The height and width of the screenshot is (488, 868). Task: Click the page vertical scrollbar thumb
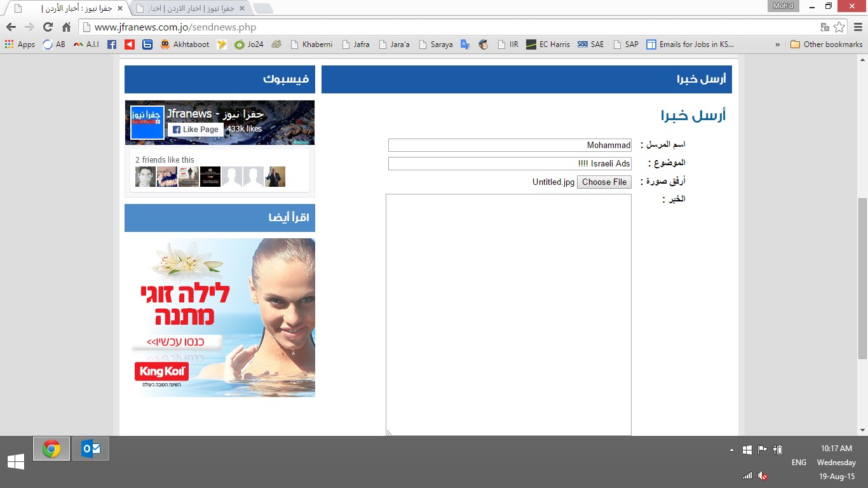point(862,278)
